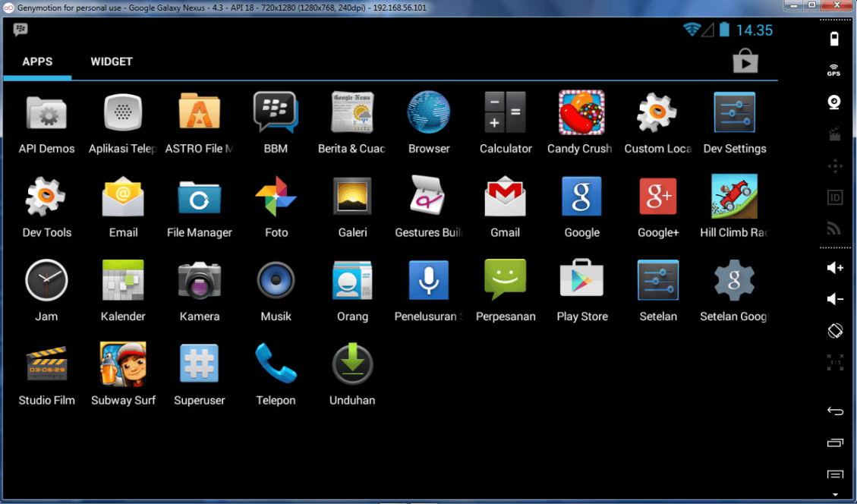Show recent apps via Genymotion sidebar
Screen dimensions: 857x504
(x=835, y=443)
